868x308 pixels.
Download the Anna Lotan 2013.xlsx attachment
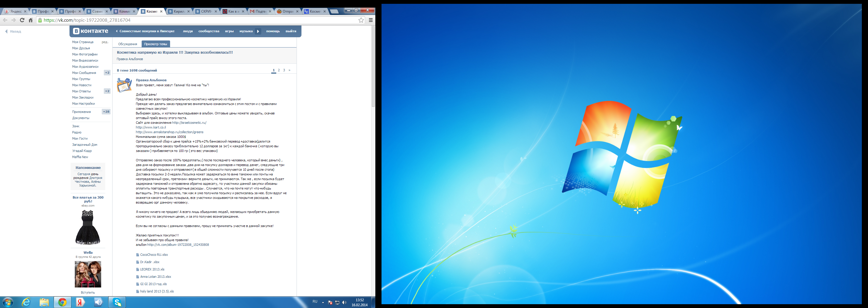coord(155,277)
